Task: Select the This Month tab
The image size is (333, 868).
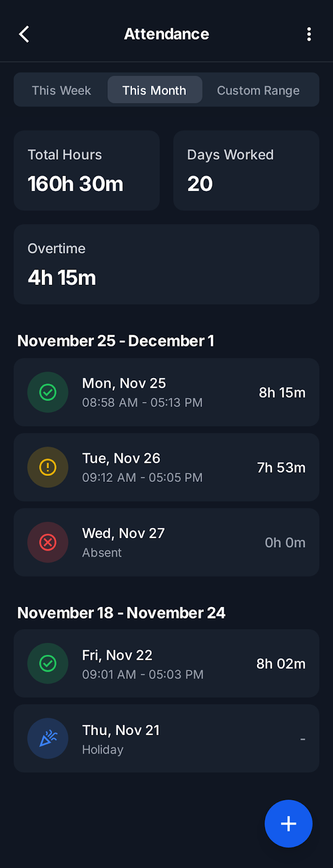Action: point(154,90)
